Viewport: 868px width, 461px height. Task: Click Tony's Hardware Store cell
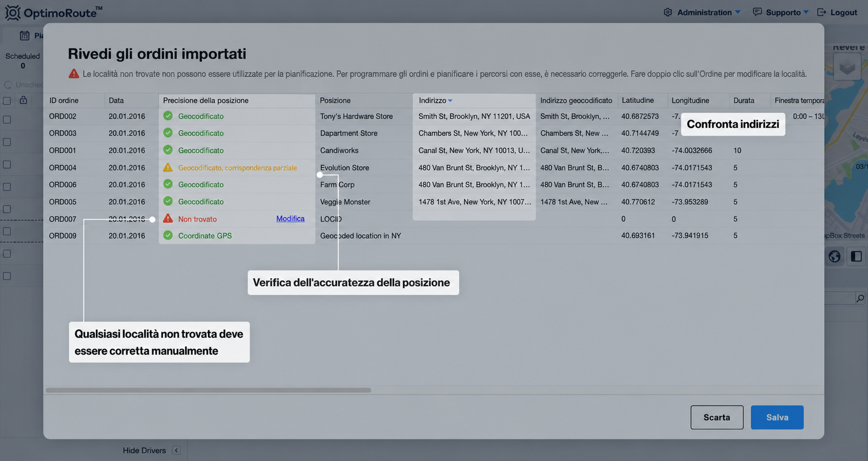pos(356,116)
